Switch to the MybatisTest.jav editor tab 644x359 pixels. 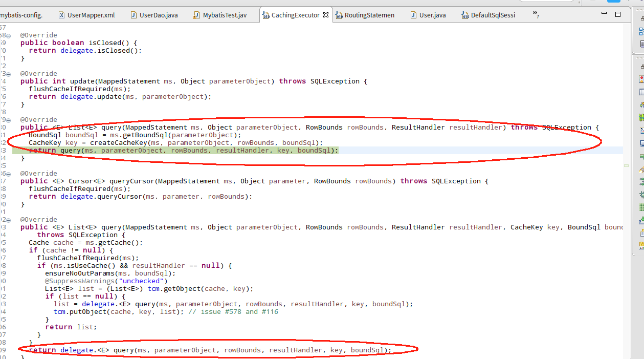click(x=220, y=15)
